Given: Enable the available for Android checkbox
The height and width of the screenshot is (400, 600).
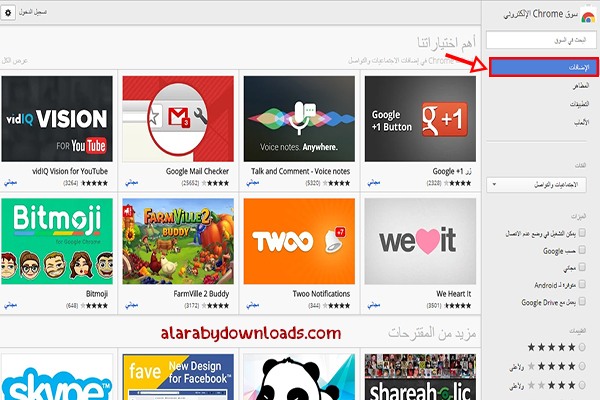Looking at the screenshot, I should click(x=582, y=284).
